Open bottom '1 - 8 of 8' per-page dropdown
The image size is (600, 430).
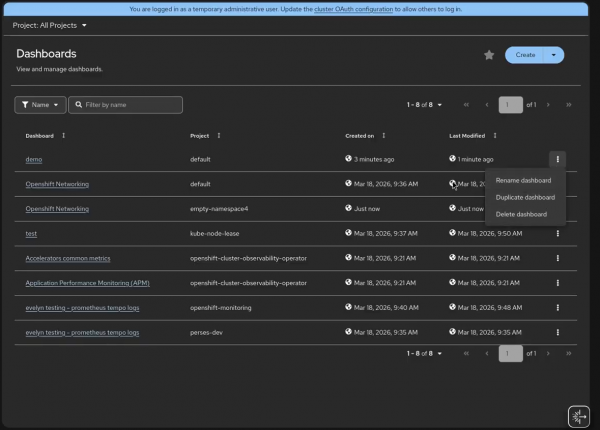(424, 353)
